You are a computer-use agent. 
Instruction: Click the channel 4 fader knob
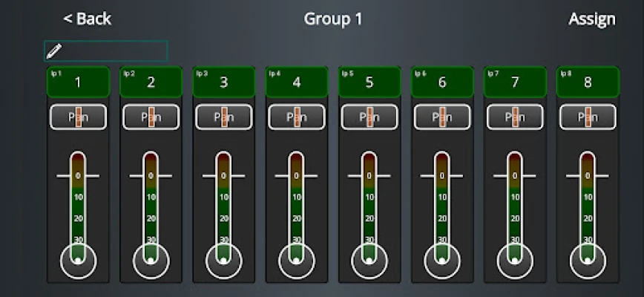pos(296,260)
